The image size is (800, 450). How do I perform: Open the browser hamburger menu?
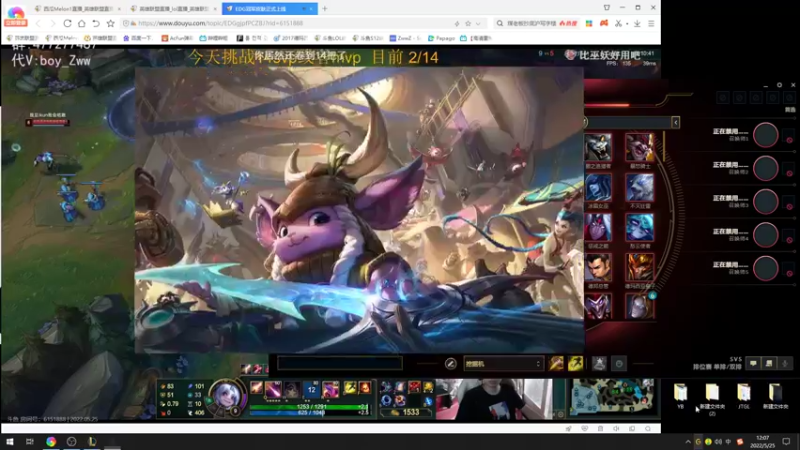coord(651,23)
